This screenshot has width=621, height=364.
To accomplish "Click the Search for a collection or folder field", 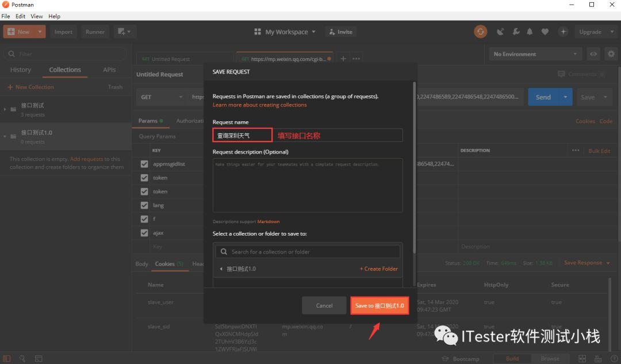I will (x=308, y=252).
